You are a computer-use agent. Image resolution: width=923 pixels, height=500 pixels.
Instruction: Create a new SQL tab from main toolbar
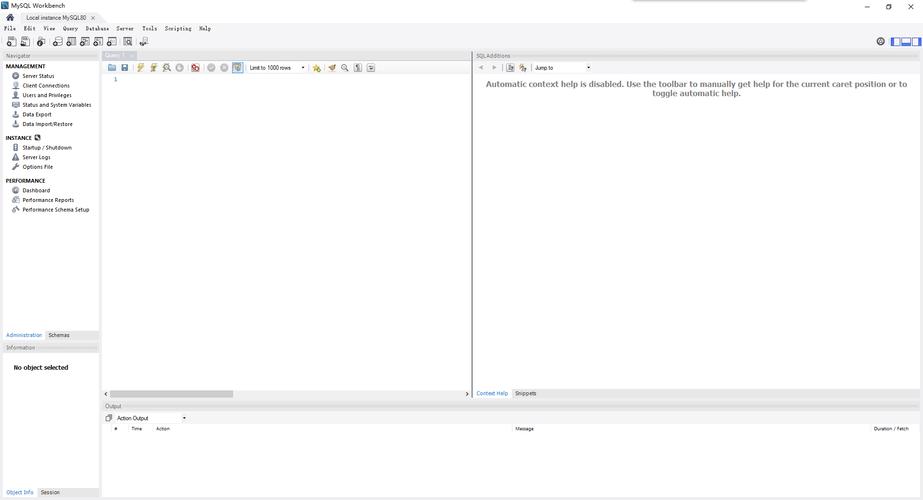point(11,42)
